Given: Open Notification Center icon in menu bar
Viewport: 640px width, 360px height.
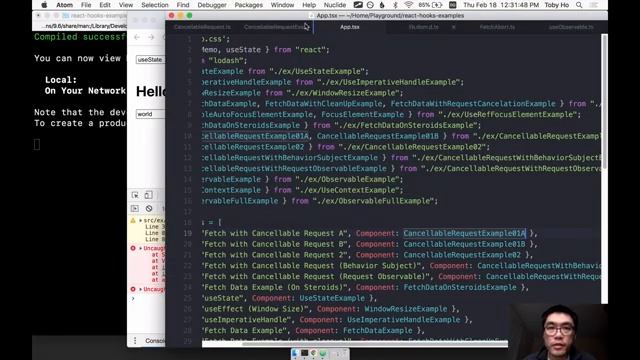Looking at the screenshot, I should (x=594, y=5).
